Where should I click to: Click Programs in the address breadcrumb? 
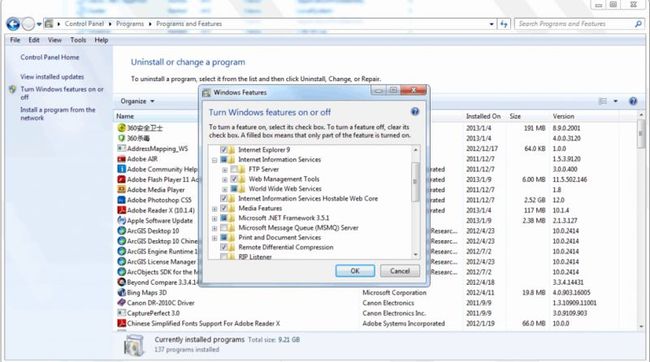click(x=130, y=24)
